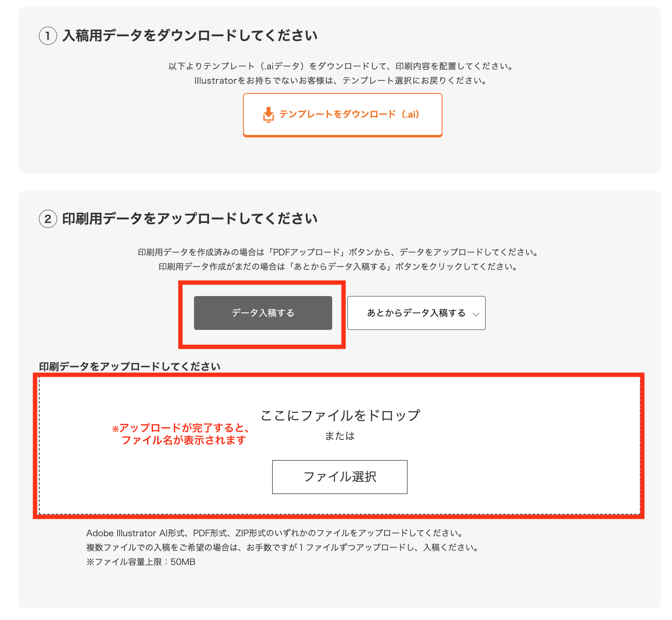This screenshot has width=672, height=620.
Task: Click the ファイル選択 button
Action: tap(340, 477)
